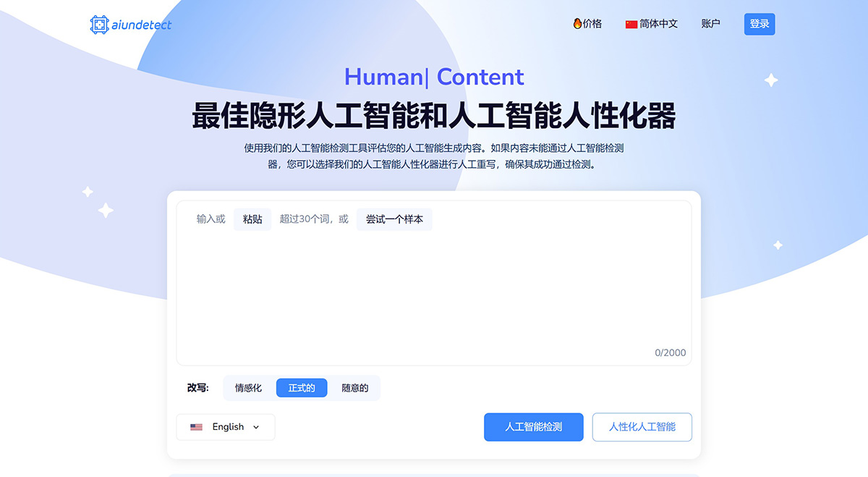Click the US flag in language selector
This screenshot has height=477, width=868.
[196, 427]
